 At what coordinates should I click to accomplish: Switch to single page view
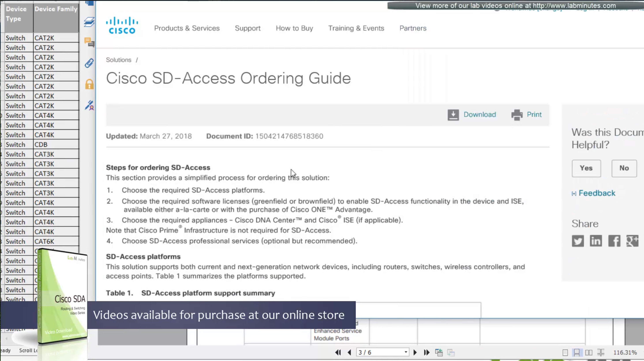coord(565,352)
